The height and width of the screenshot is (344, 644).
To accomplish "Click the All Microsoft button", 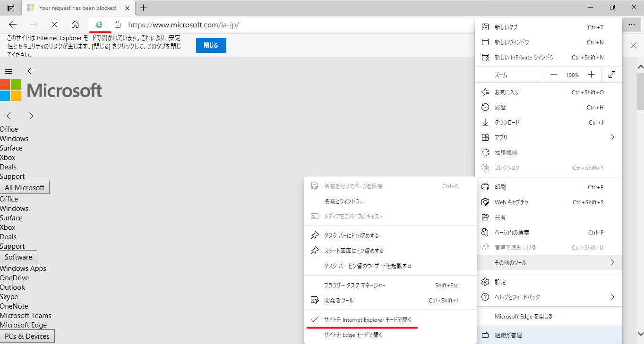I will [x=25, y=187].
